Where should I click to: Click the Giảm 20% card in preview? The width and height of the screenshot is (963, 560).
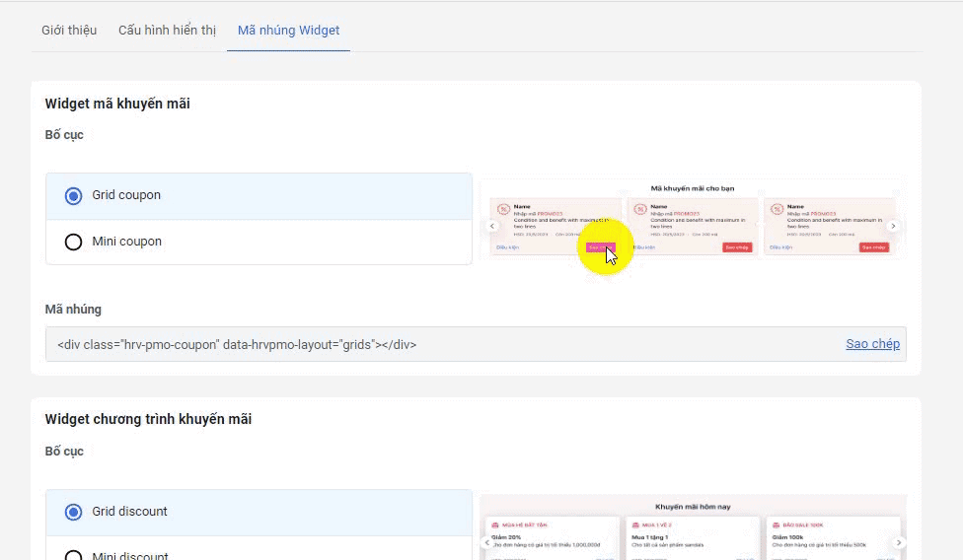coord(553,538)
